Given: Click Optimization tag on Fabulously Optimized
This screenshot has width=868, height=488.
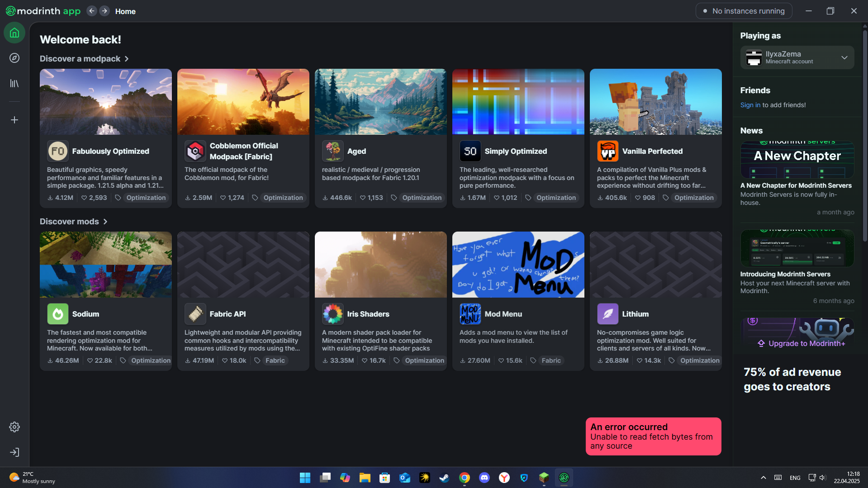Looking at the screenshot, I should pos(146,198).
